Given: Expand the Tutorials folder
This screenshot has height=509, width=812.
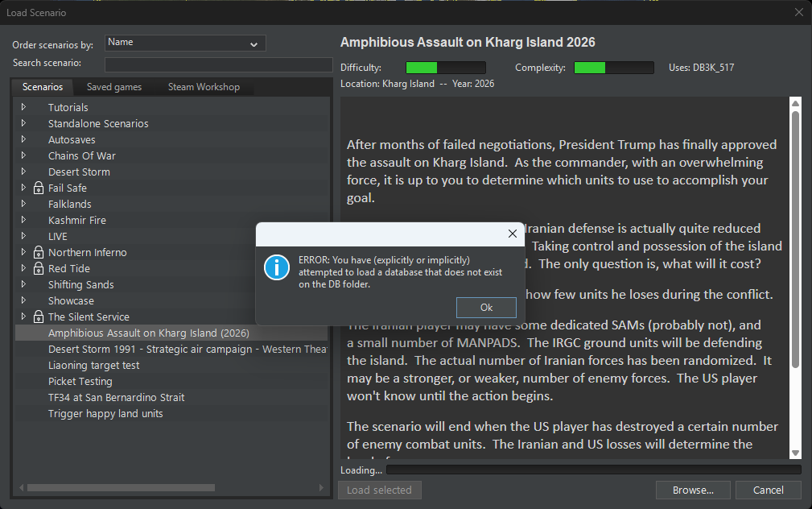Looking at the screenshot, I should 23,107.
